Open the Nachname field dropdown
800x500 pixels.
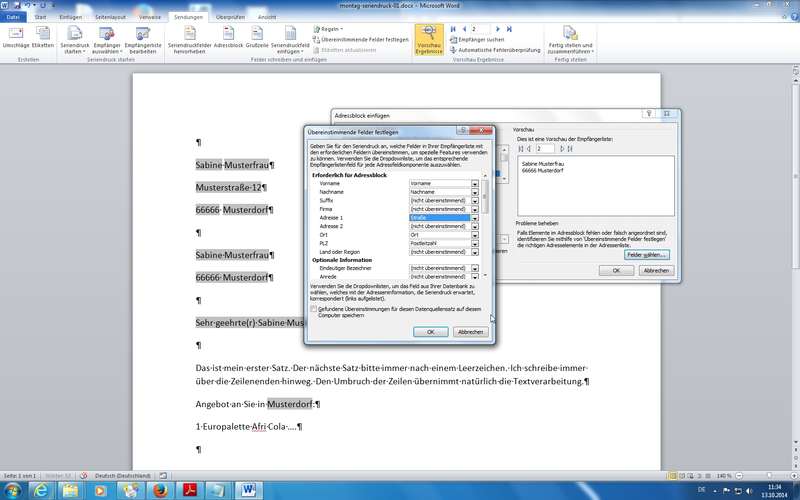point(474,192)
